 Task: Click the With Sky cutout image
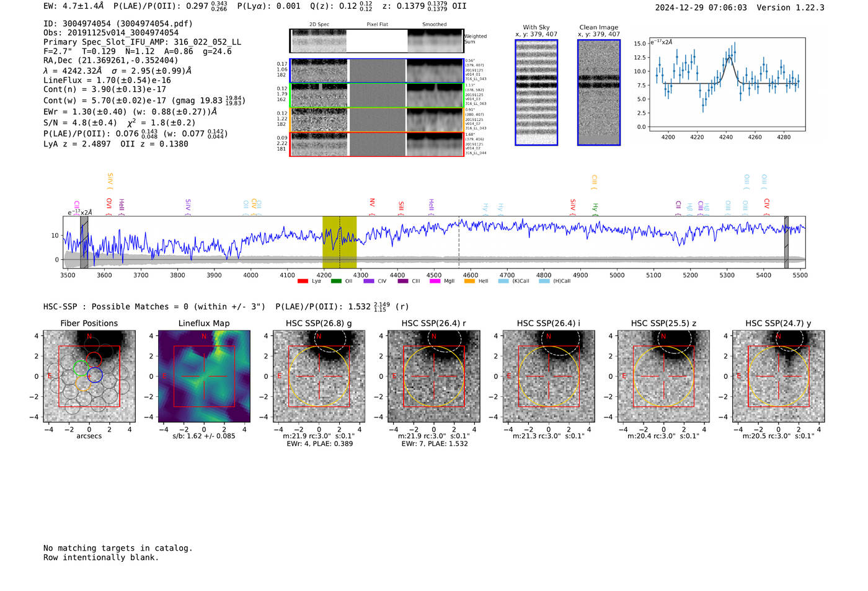[x=536, y=92]
